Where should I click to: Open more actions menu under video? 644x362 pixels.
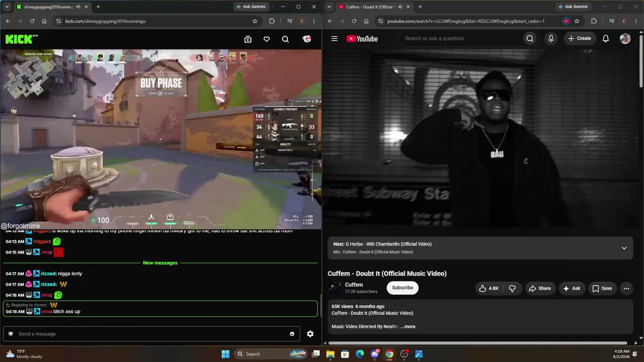click(626, 288)
